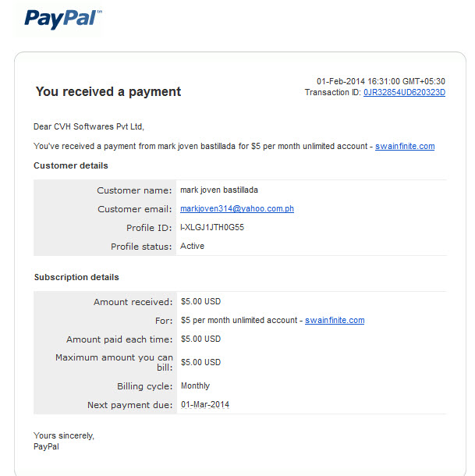Open swainfinite.com link in payment sentence
This screenshot has height=476, width=475.
405,147
